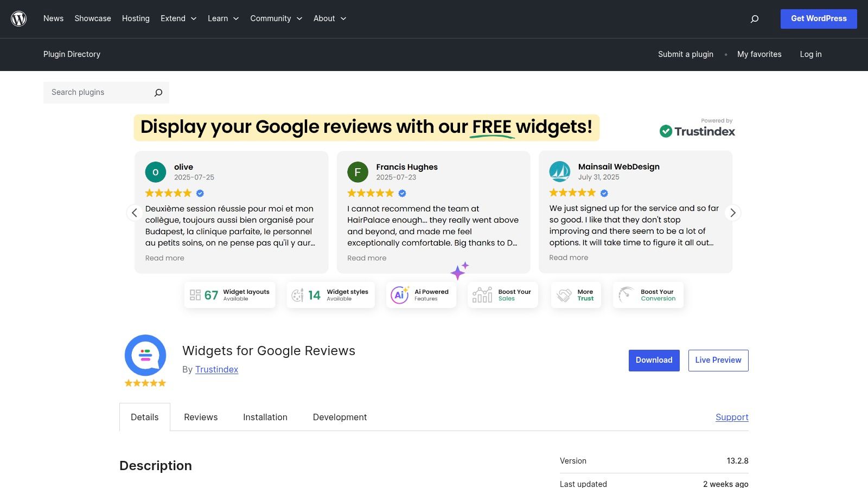Expand the About menu
The image size is (868, 488).
click(330, 18)
